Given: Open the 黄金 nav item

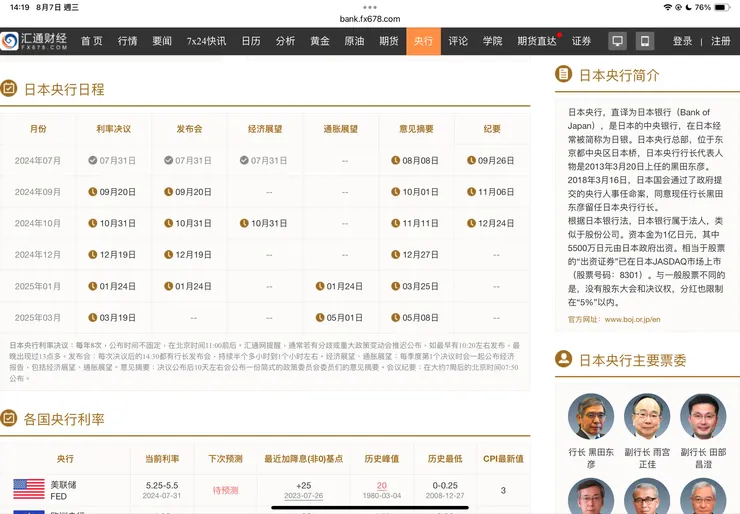Looking at the screenshot, I should click(x=320, y=41).
